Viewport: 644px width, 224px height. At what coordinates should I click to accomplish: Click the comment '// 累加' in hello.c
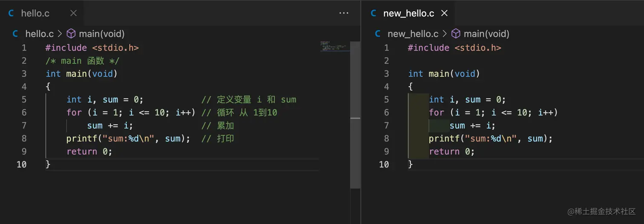pyautogui.click(x=218, y=125)
